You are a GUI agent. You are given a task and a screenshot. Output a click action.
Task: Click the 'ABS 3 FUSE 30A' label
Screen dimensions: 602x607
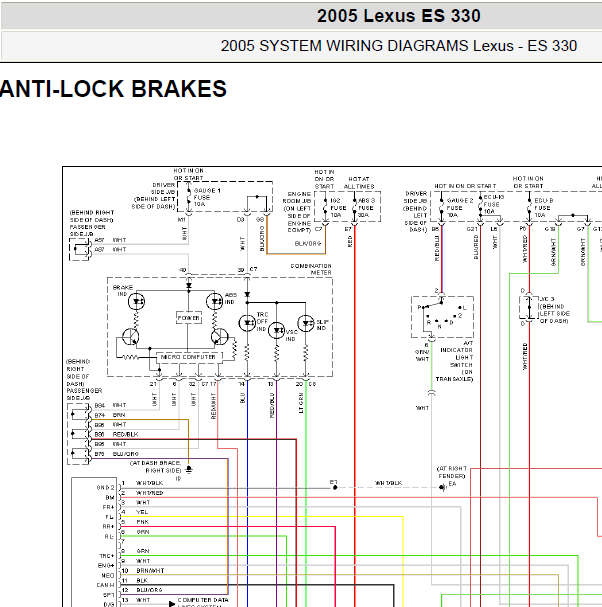click(x=366, y=207)
